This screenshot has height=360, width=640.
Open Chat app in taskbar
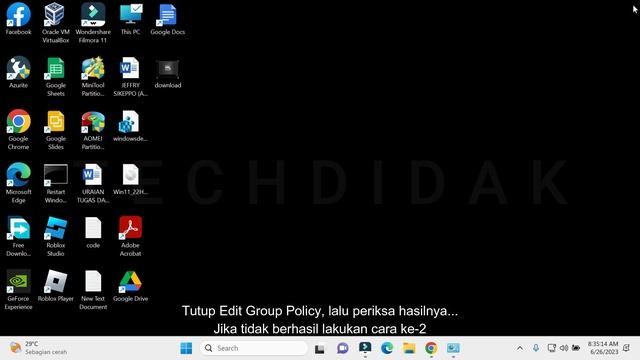(343, 348)
